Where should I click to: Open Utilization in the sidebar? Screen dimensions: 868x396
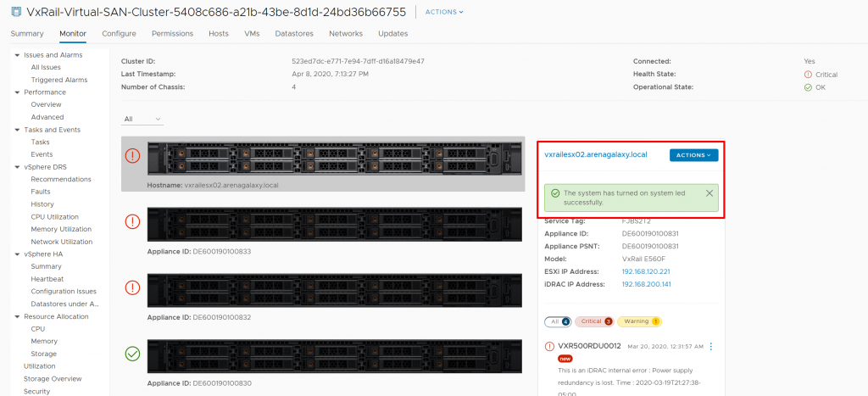(x=40, y=366)
